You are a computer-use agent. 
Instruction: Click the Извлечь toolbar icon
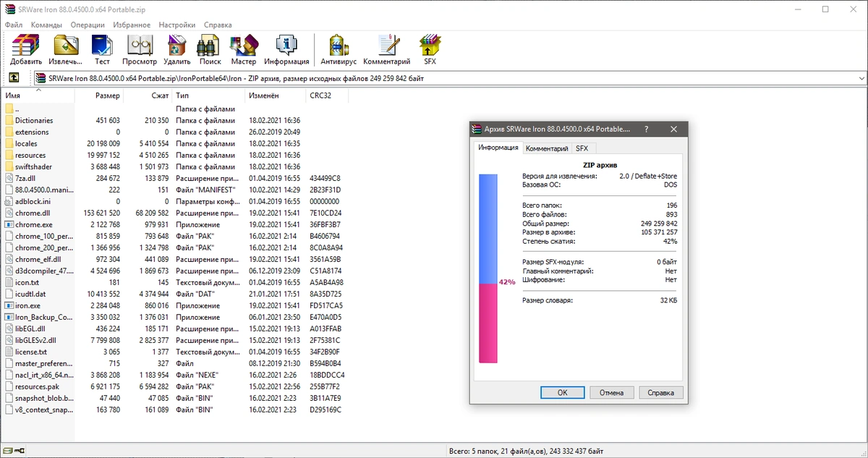[66, 45]
